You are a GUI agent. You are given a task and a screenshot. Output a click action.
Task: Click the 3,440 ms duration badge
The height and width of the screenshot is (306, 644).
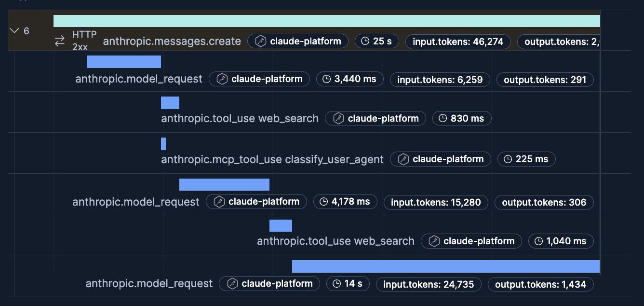point(350,79)
